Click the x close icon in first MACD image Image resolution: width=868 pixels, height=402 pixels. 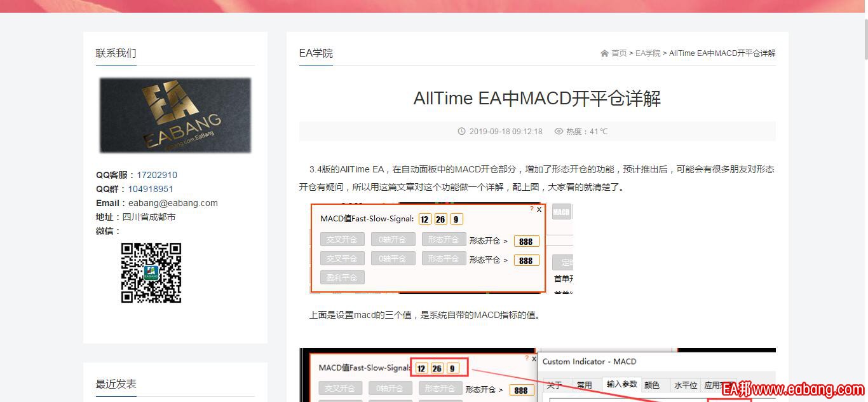539,209
